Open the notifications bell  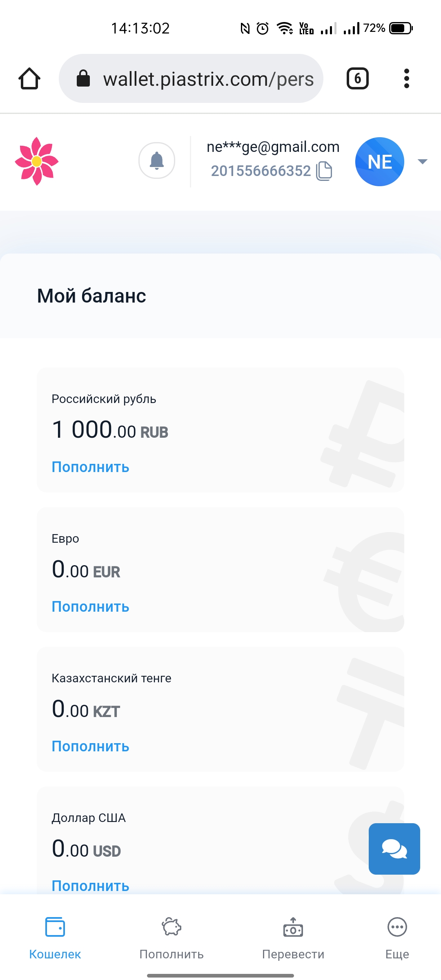pyautogui.click(x=157, y=160)
